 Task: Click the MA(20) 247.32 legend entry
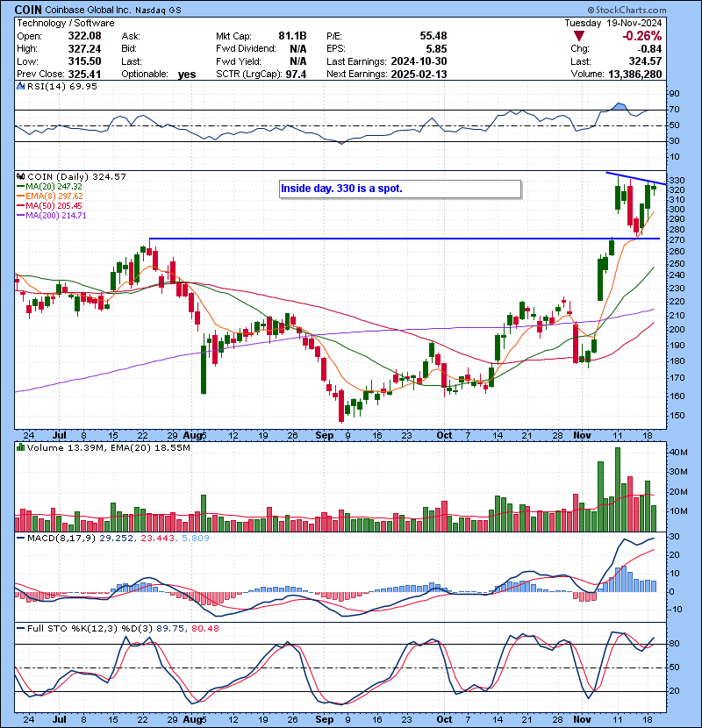click(x=50, y=186)
